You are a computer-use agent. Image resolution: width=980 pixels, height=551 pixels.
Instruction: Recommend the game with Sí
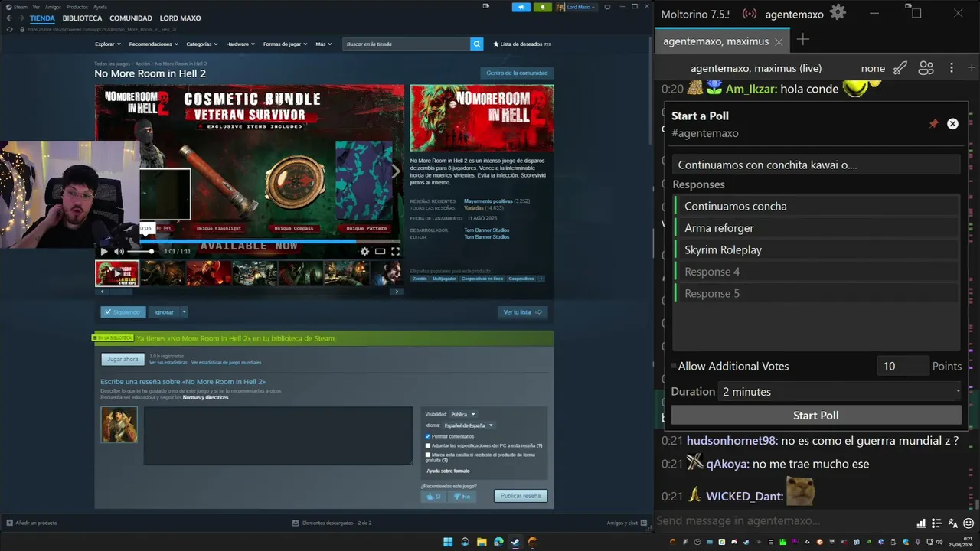(433, 497)
